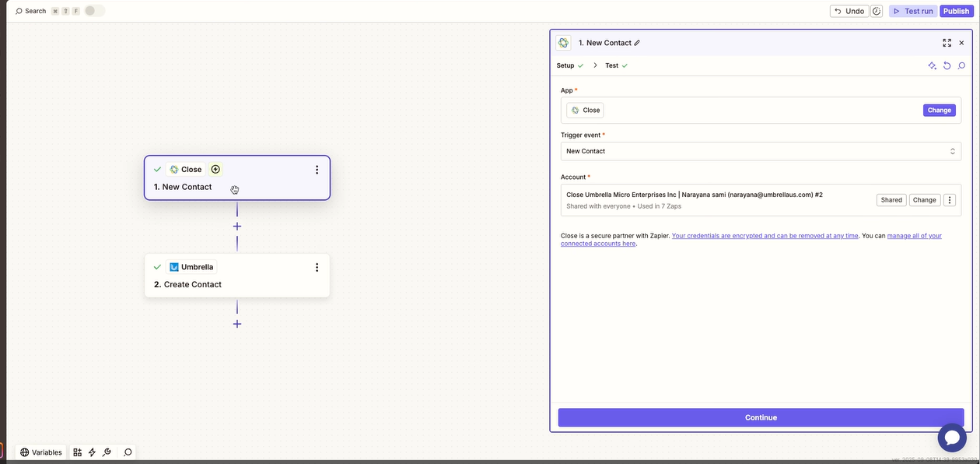Switch to the Setup tab

[569, 65]
